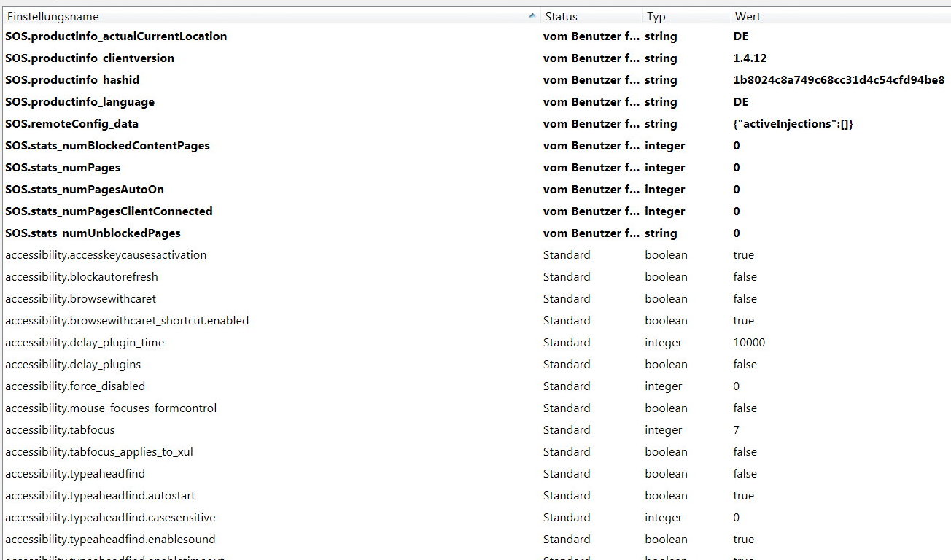
Task: Select accessibility.accesskeycausesactivation preference
Action: tap(106, 255)
